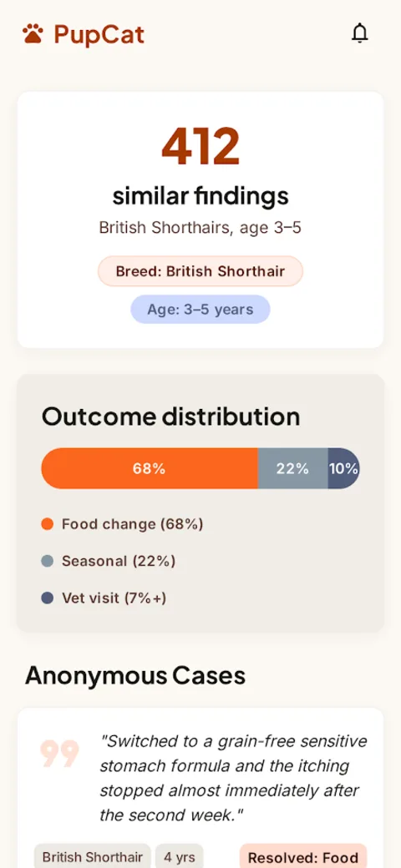Click the orange Food change legend dot

(47, 523)
